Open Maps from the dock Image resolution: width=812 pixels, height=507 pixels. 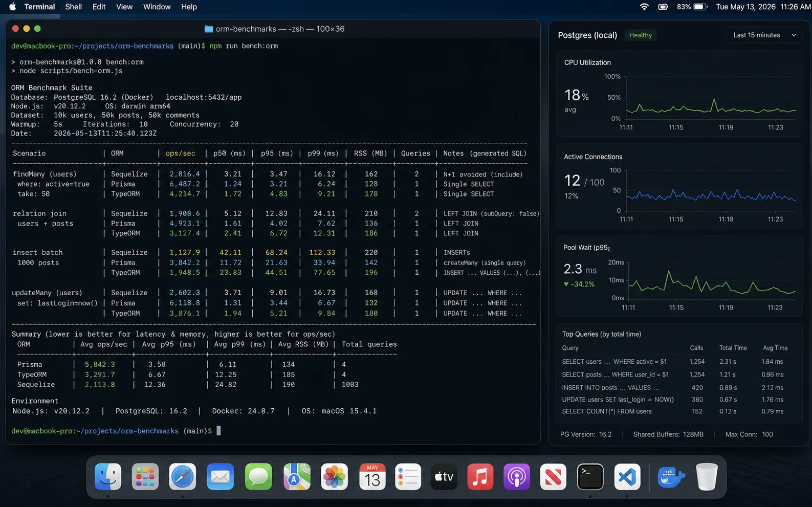click(x=297, y=477)
